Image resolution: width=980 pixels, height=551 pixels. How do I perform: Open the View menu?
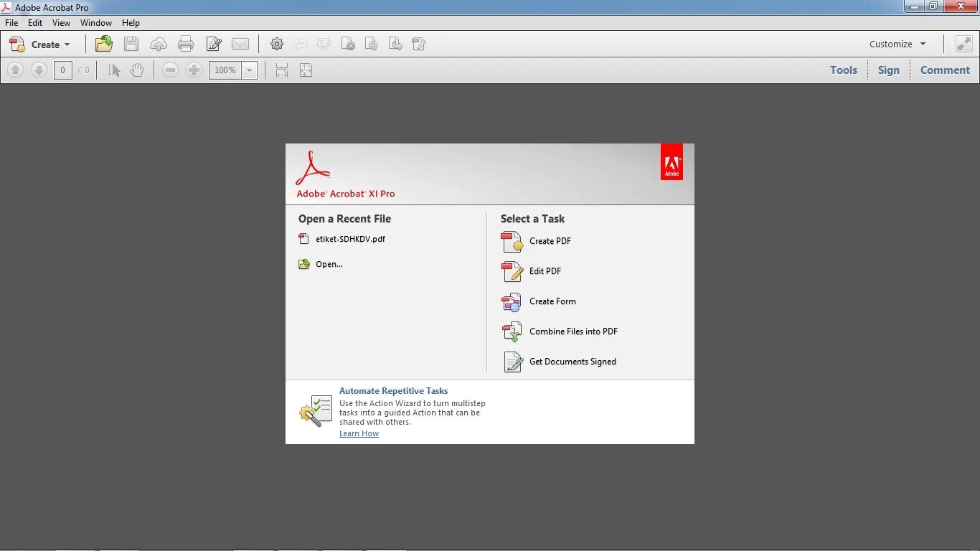click(61, 23)
